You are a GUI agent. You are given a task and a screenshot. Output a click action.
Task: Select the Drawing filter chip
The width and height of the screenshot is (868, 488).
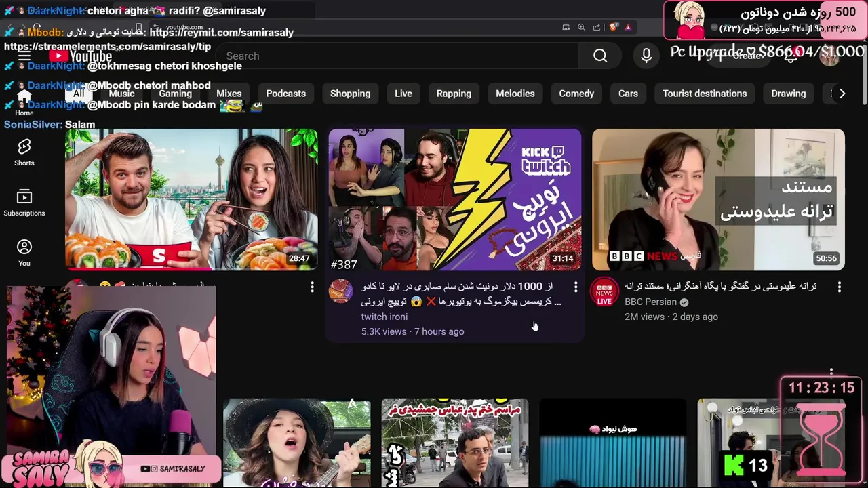point(788,94)
